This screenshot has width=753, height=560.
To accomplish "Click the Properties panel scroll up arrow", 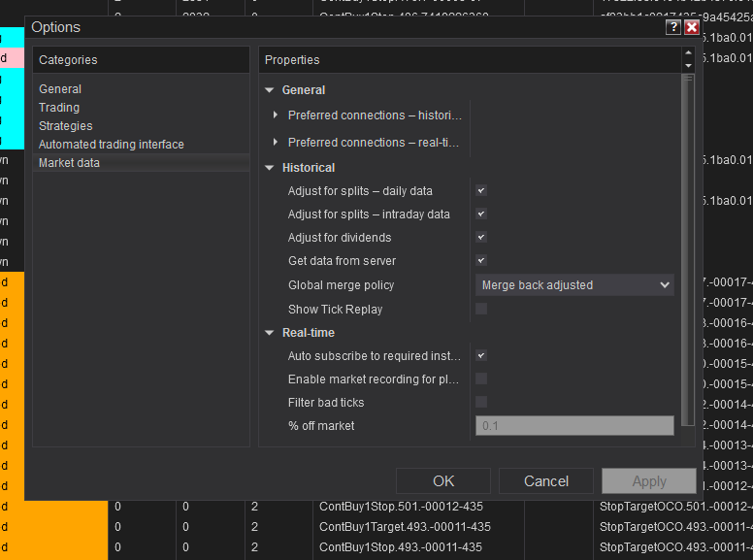I will pos(688,53).
